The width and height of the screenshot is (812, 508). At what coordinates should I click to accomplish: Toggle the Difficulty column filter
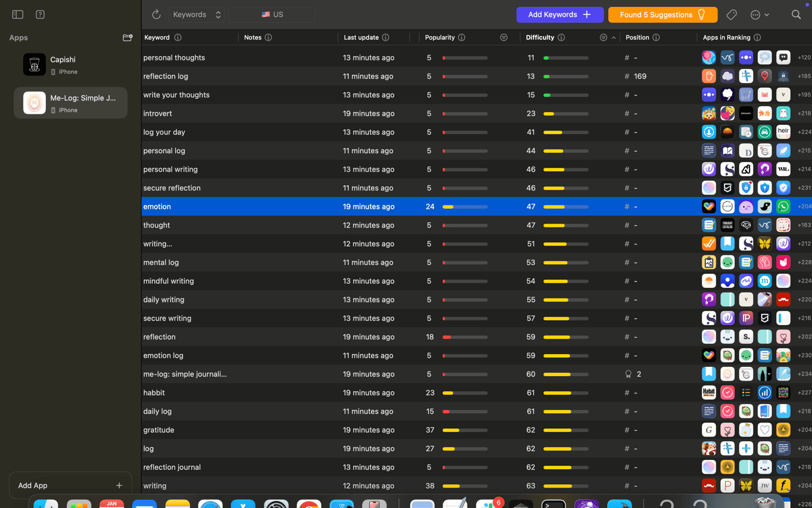(603, 37)
